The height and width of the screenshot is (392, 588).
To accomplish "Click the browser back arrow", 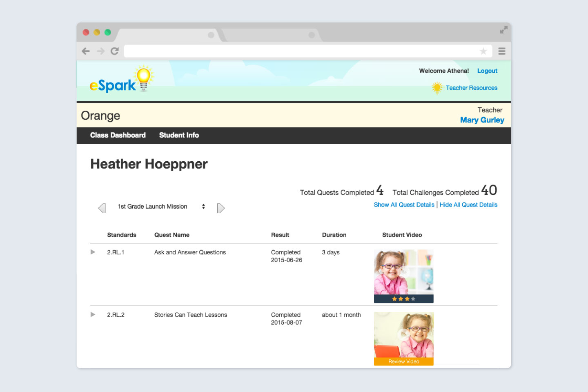I will coord(86,51).
